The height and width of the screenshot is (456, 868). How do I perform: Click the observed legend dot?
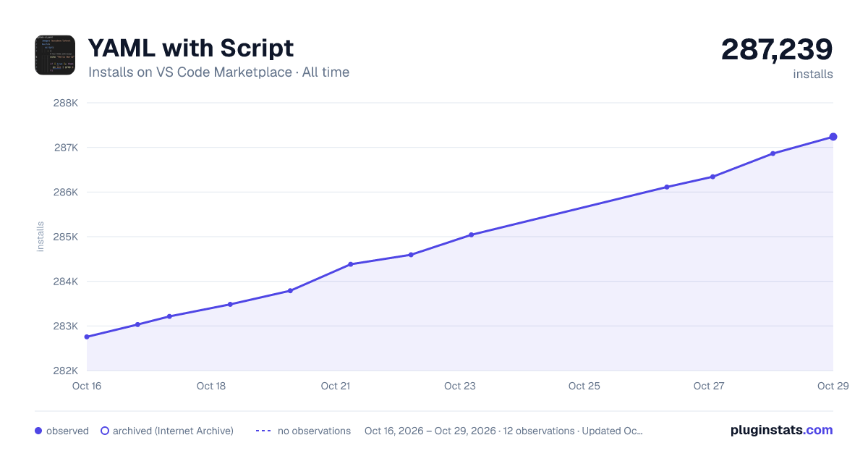(x=38, y=431)
